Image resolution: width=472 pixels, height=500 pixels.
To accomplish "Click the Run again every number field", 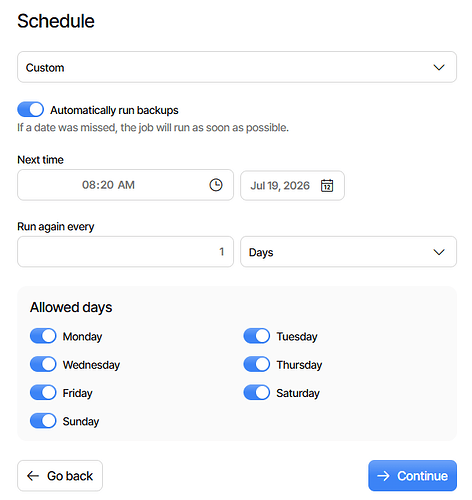I will coord(125,252).
